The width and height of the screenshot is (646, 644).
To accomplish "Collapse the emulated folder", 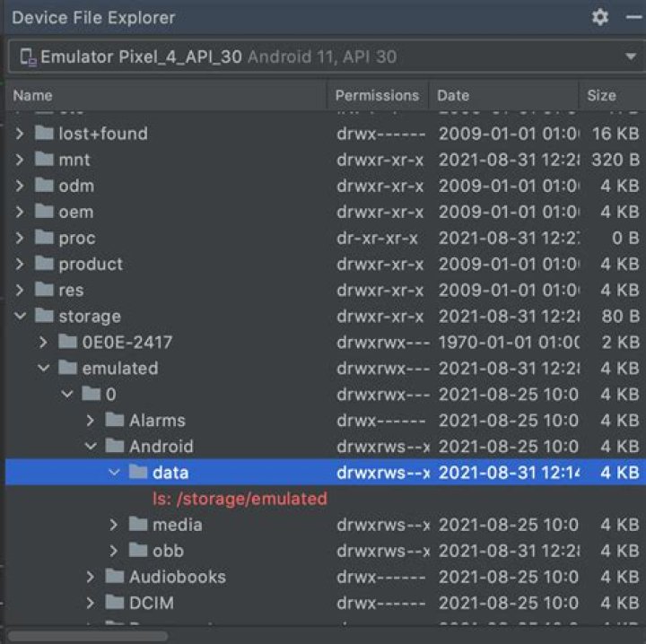I will (x=43, y=369).
